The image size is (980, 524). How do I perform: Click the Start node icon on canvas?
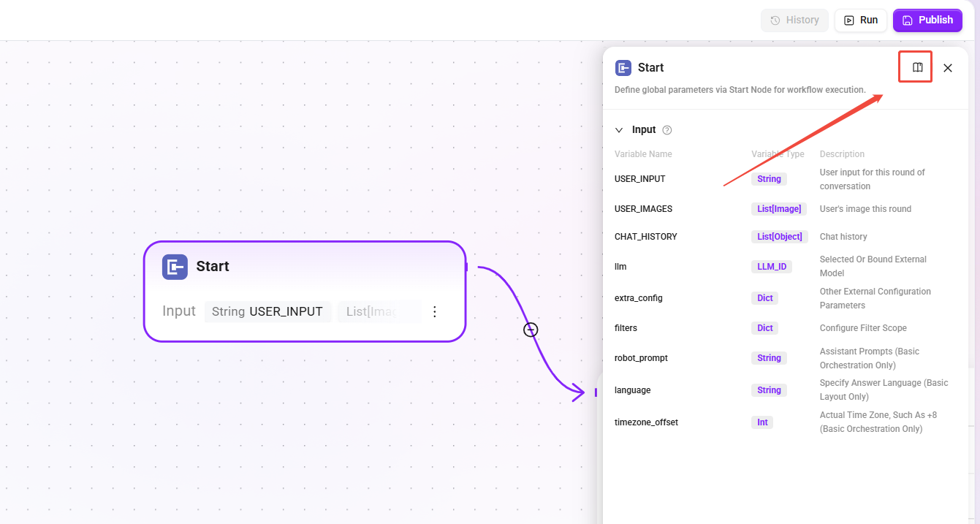175,267
